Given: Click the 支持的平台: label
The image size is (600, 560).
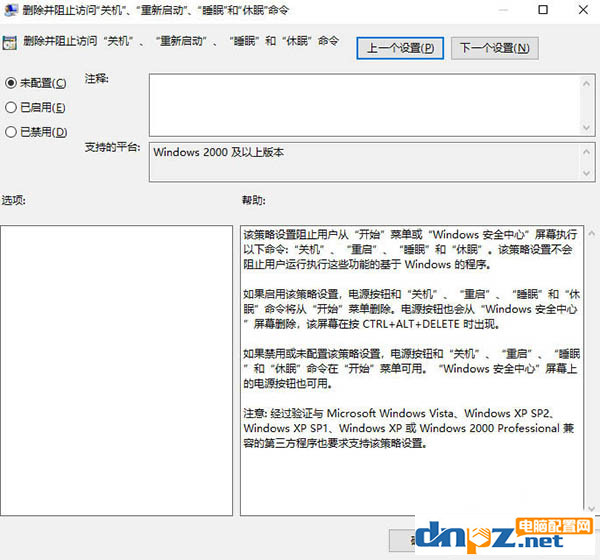Looking at the screenshot, I should pyautogui.click(x=112, y=147).
